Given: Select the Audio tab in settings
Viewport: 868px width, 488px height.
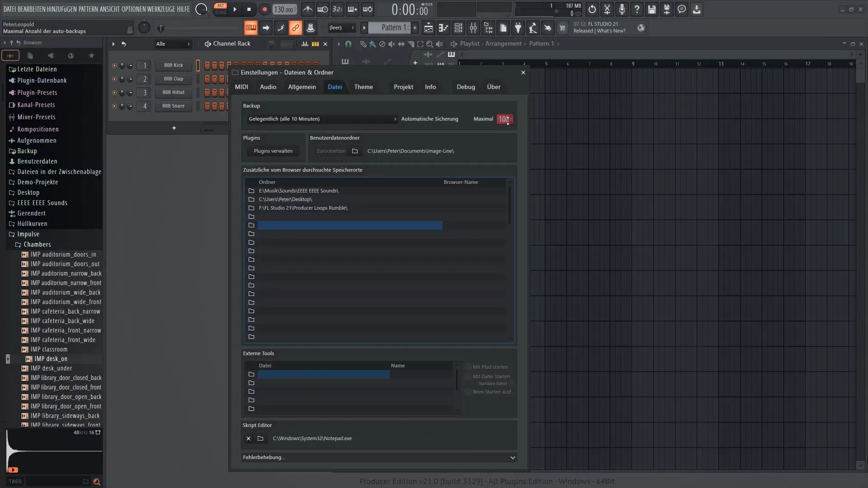Looking at the screenshot, I should [268, 86].
